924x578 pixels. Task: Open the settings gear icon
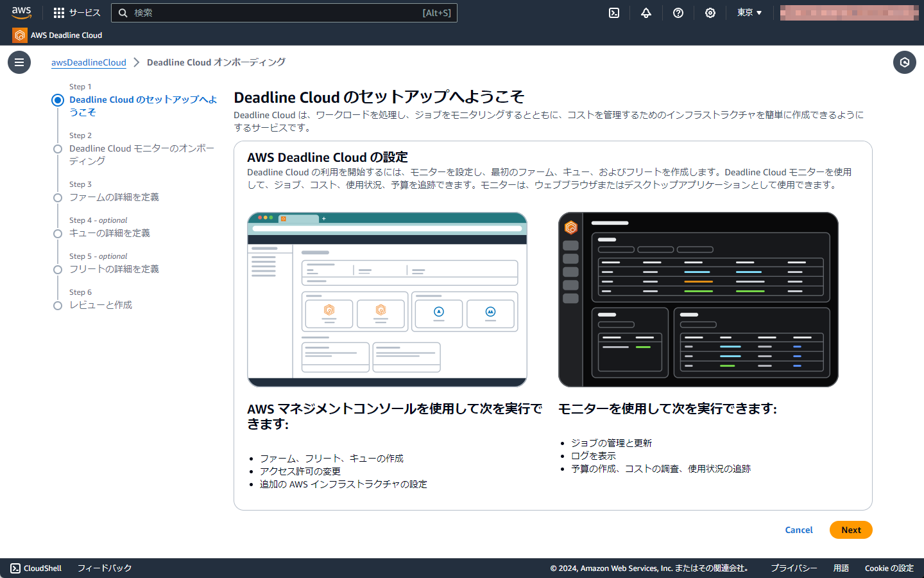[x=710, y=12]
